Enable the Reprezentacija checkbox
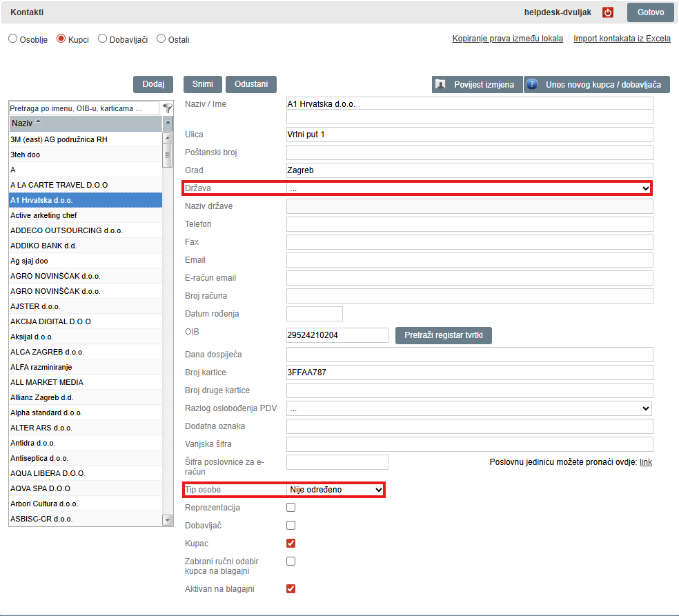This screenshot has height=616, width=679. [291, 508]
